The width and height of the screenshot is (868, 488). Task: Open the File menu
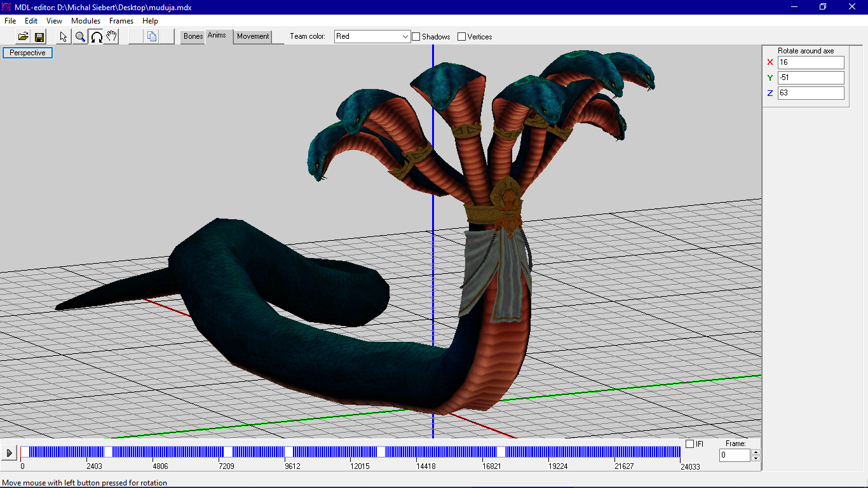(x=10, y=21)
